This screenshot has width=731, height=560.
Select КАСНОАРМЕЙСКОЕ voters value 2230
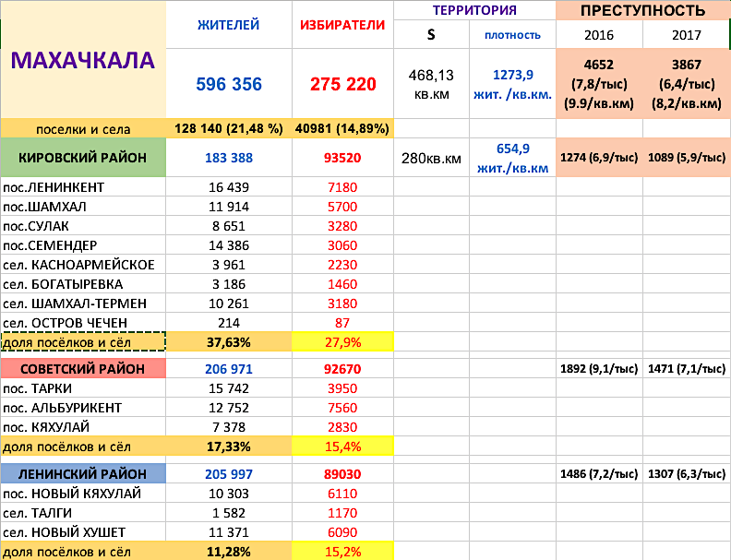click(x=342, y=265)
